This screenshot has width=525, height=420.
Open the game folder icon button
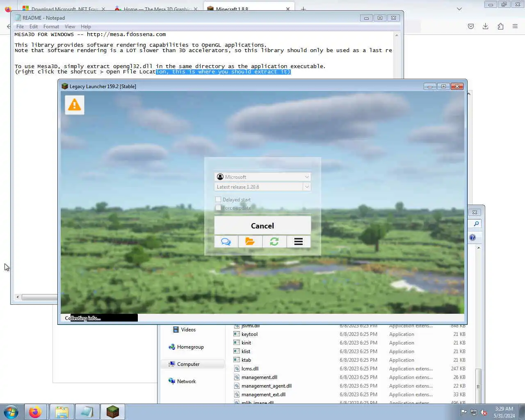pyautogui.click(x=250, y=242)
